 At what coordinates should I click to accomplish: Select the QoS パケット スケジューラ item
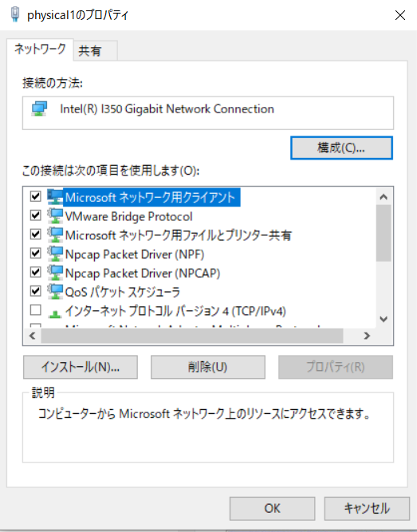coord(123,292)
